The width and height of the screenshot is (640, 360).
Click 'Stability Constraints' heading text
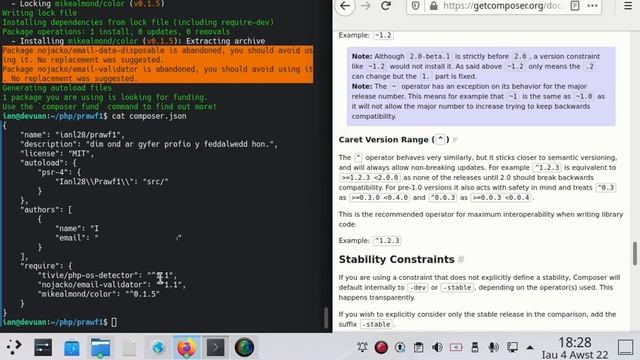pos(396,260)
